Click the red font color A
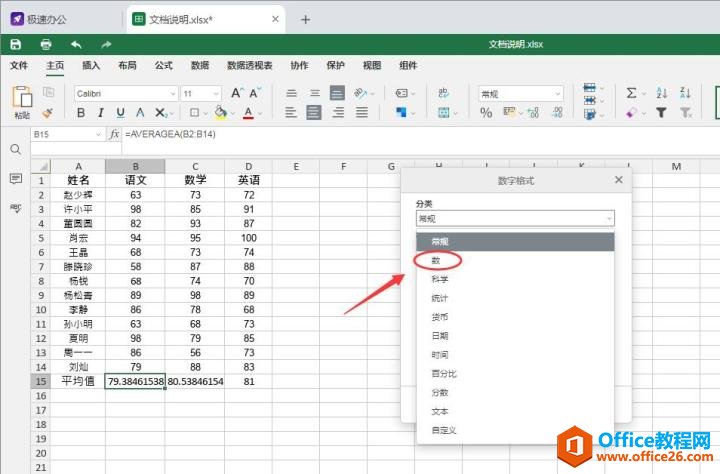The image size is (720, 474). (248, 113)
